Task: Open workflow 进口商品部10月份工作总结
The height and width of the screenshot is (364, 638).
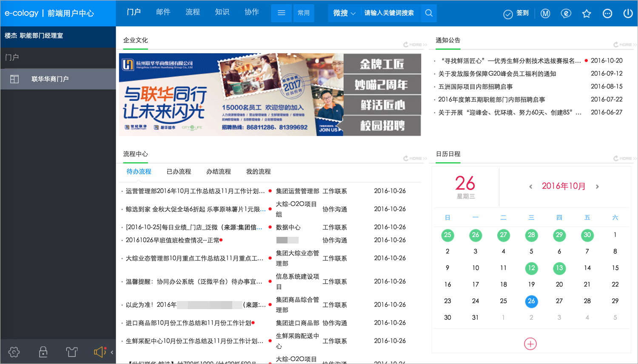Action: tap(188, 323)
